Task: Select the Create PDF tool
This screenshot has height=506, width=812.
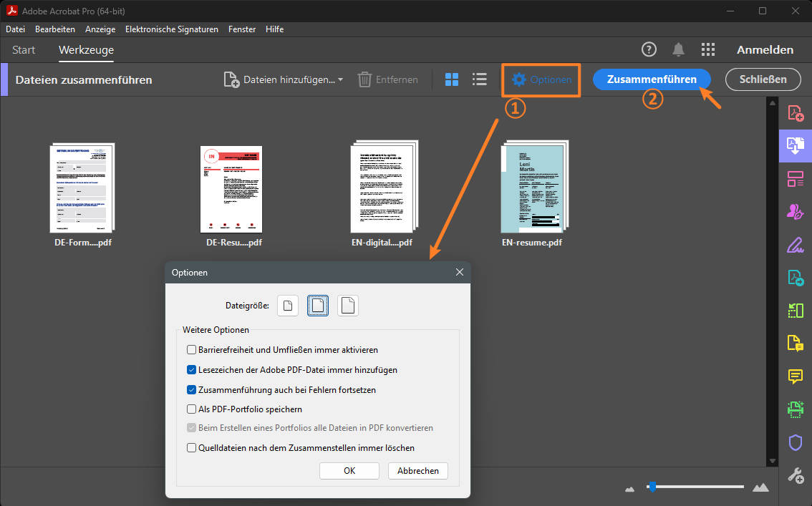Action: tap(795, 112)
